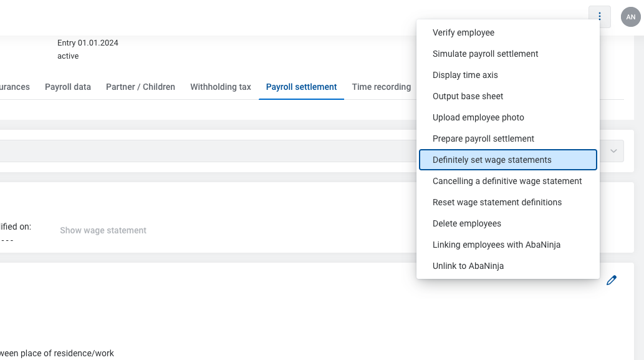644x360 pixels.
Task: Go to the Withholding tax tab
Action: coord(221,87)
